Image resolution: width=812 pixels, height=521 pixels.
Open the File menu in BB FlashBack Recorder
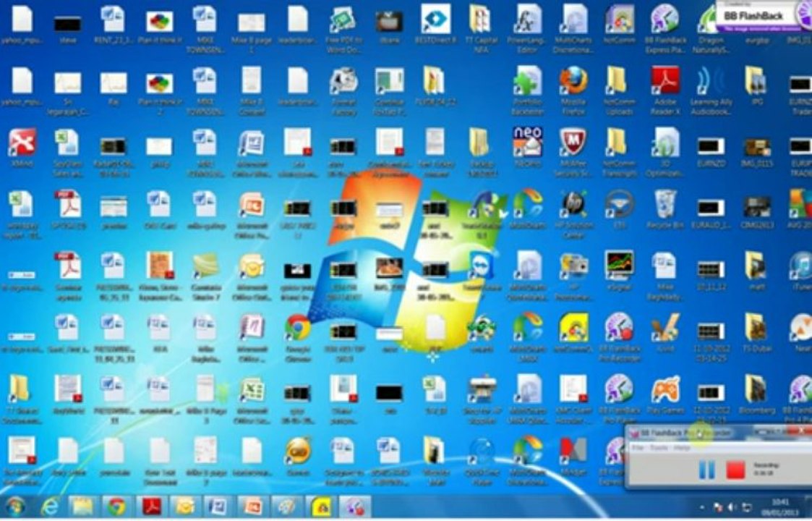click(x=638, y=447)
